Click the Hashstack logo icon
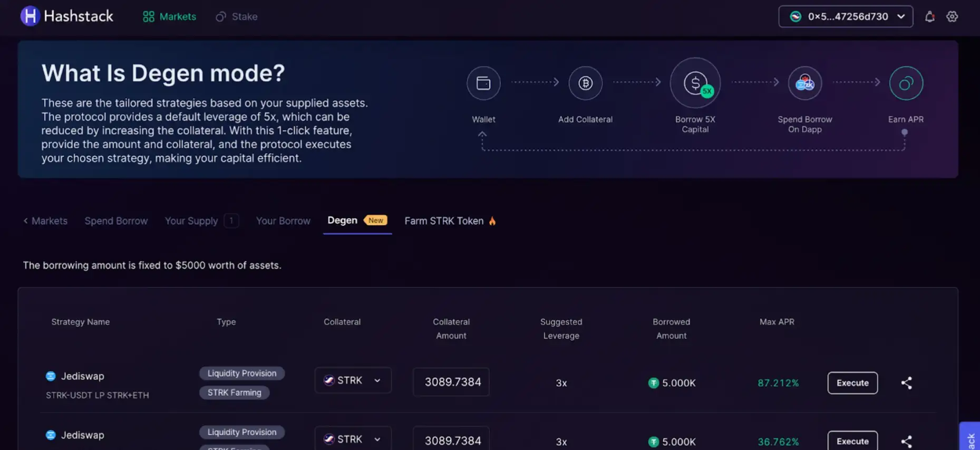Screen dimensions: 980x450 [30, 16]
